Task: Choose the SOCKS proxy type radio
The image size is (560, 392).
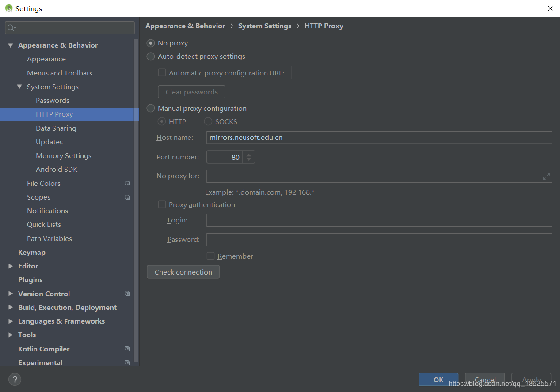Action: (x=208, y=121)
